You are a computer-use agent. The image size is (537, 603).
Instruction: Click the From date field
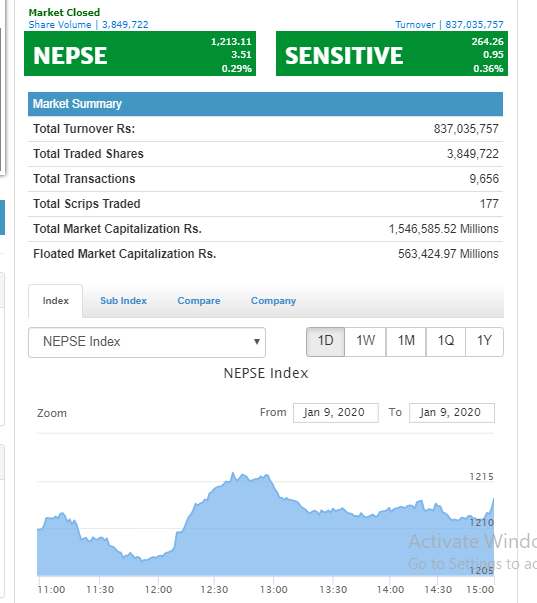pos(335,413)
